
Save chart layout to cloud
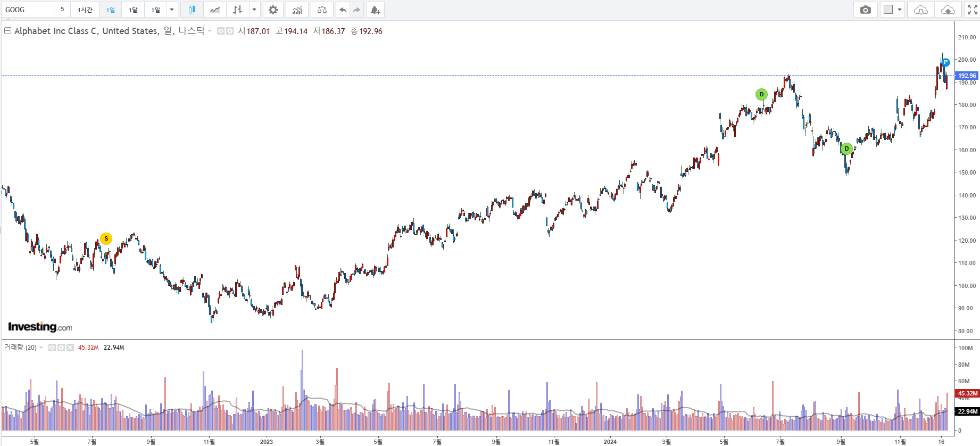948,10
